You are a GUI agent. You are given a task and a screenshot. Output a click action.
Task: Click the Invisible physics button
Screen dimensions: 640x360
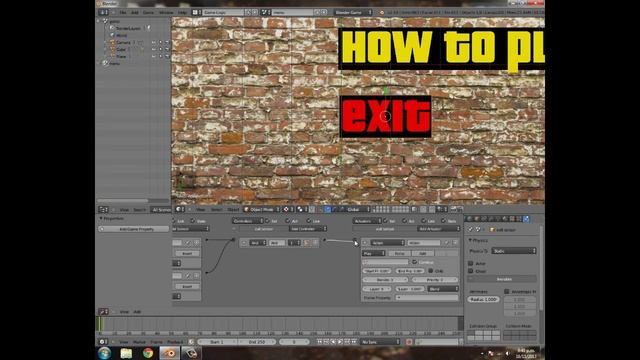tap(503, 279)
